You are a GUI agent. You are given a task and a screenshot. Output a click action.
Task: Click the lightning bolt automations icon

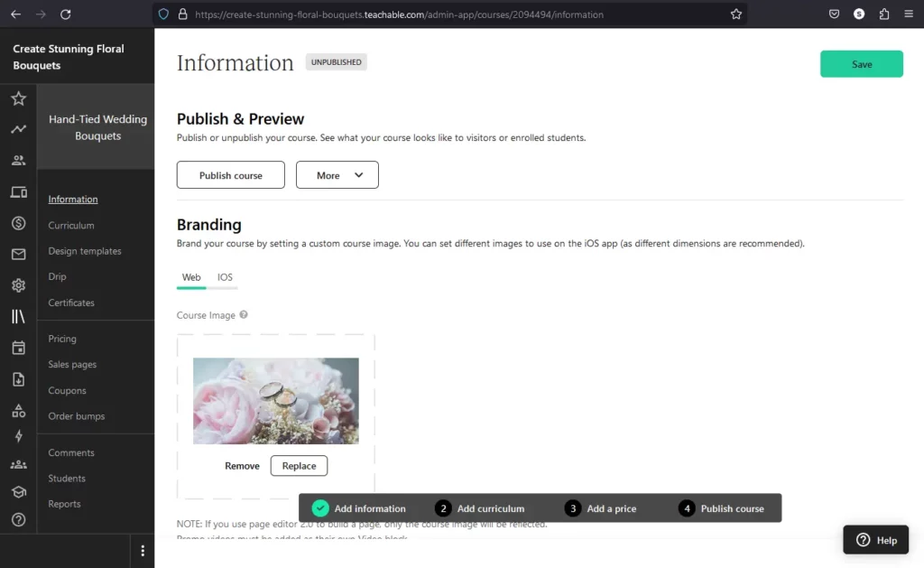(x=18, y=436)
